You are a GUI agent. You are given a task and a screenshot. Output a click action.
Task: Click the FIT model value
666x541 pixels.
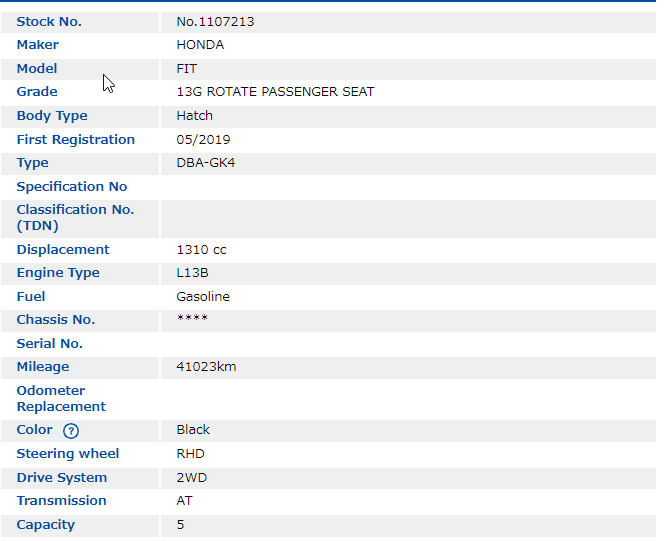click(187, 69)
